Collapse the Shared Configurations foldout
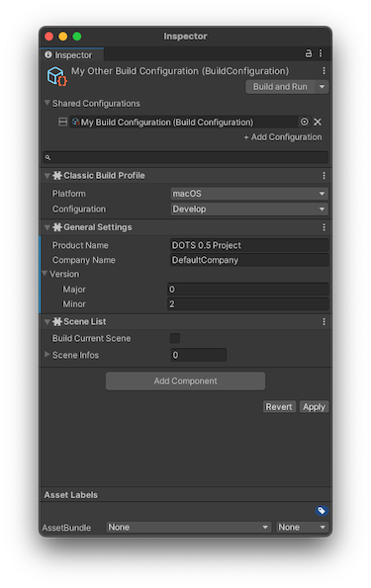The height and width of the screenshot is (588, 371). tap(46, 103)
